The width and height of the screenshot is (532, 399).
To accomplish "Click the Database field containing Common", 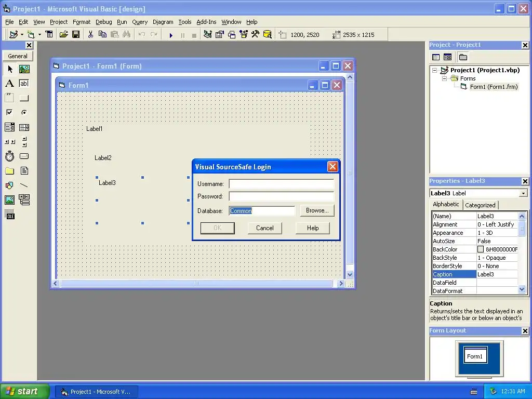I will 262,211.
